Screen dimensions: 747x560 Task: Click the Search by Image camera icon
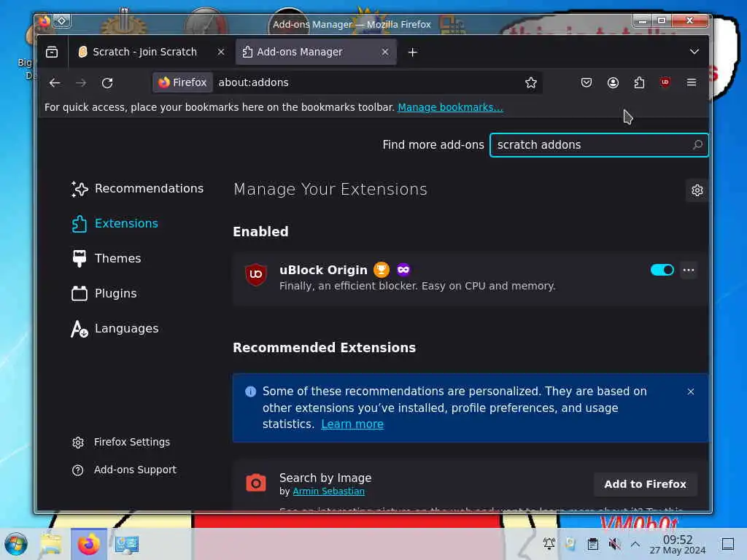pyautogui.click(x=256, y=483)
